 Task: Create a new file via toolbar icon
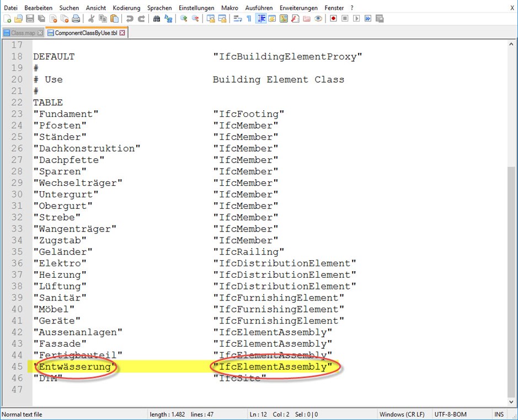(7, 19)
